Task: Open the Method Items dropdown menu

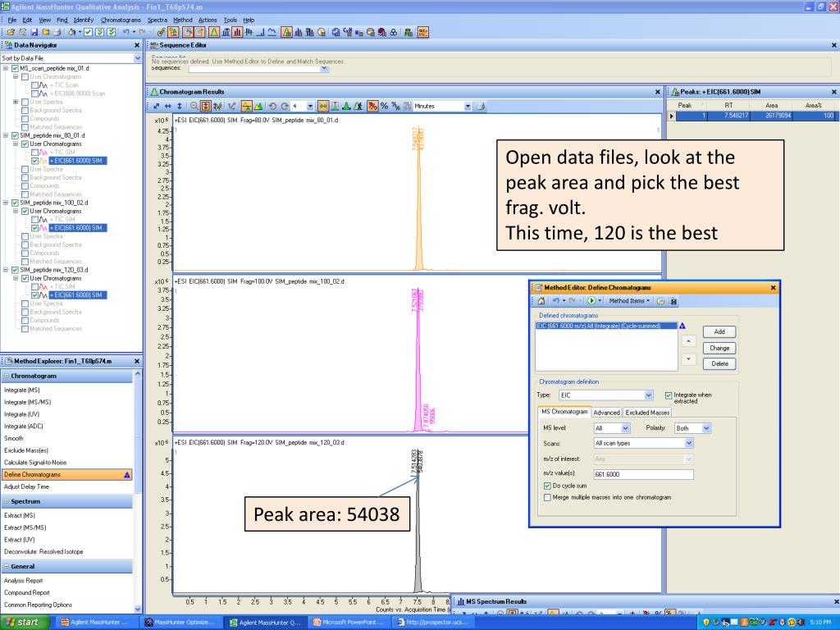Action: pos(629,301)
